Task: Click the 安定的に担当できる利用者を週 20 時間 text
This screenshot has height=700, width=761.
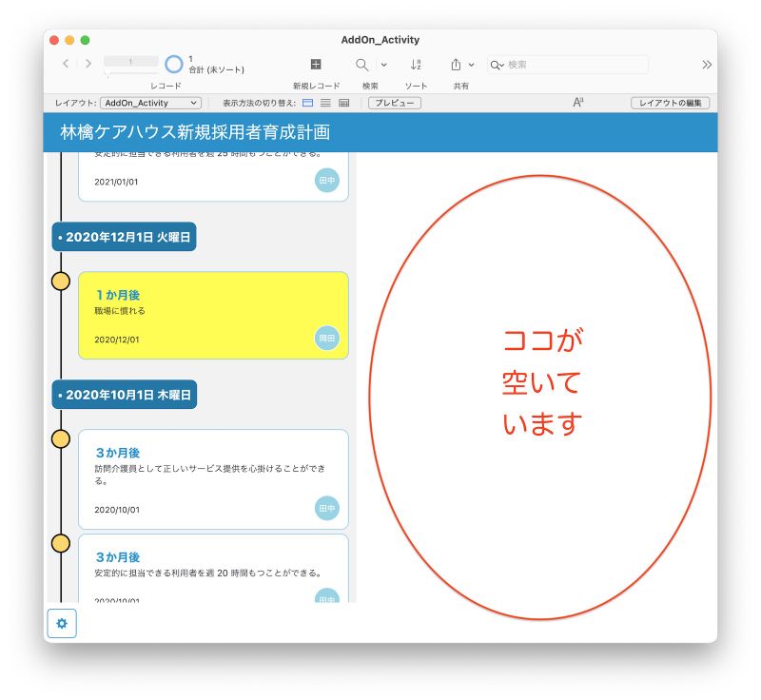Action: point(208,573)
